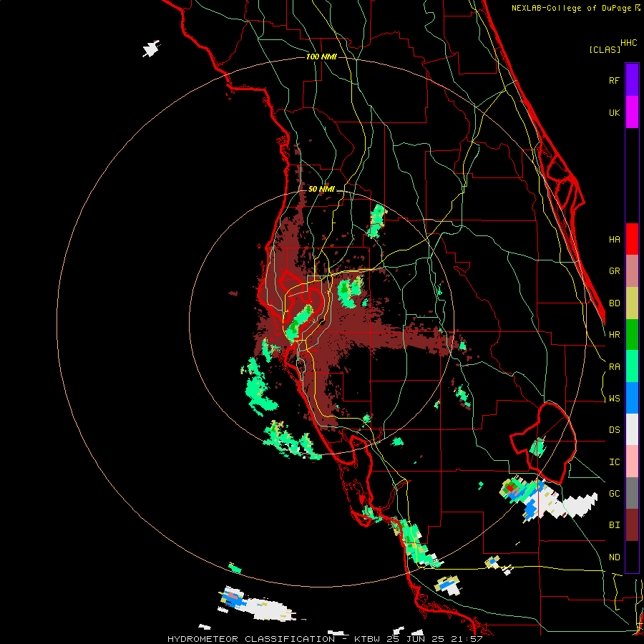This screenshot has width=644, height=644.
Task: Select the BI biological brown swatch
Action: point(632,525)
